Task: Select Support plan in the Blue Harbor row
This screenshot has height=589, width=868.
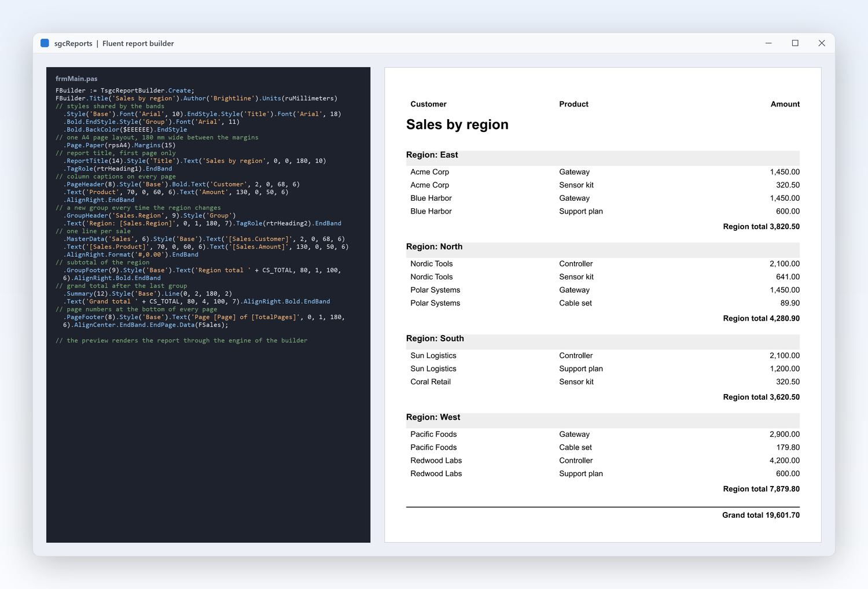Action: [581, 212]
